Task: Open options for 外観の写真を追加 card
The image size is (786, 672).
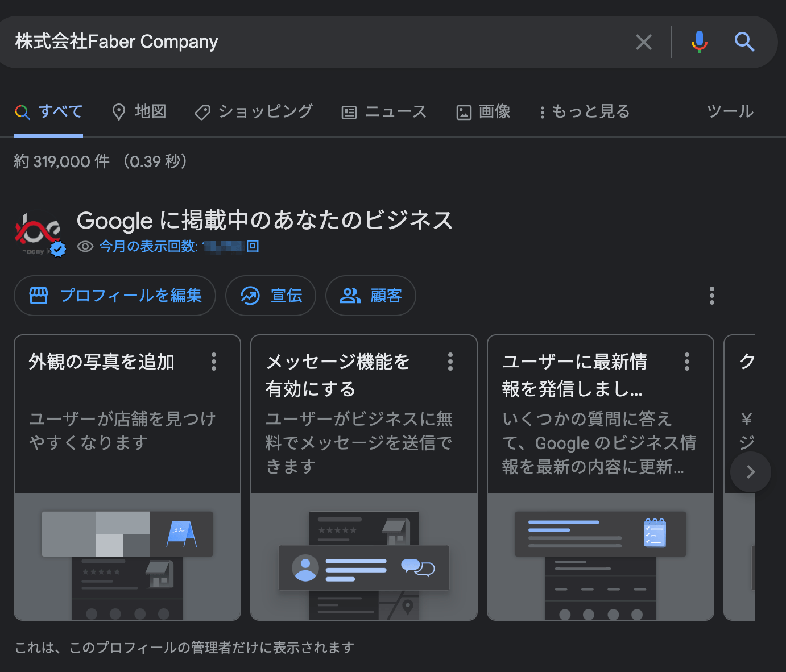Action: coord(214,362)
